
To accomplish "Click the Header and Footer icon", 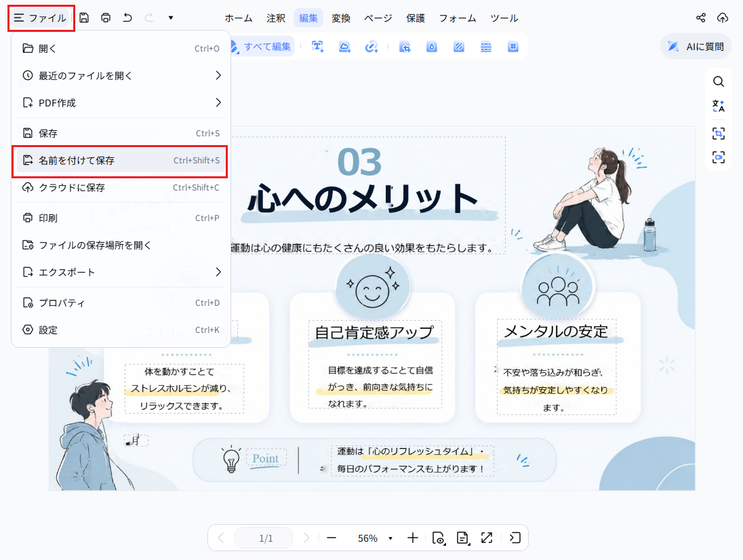I will point(485,46).
